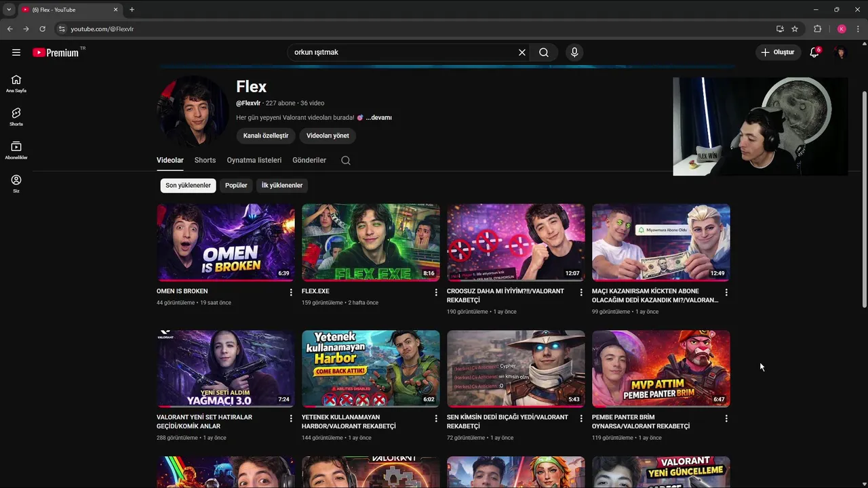Open options for YETENEK KULLANAMAYAN HARBOR video
The height and width of the screenshot is (488, 868).
(x=436, y=418)
